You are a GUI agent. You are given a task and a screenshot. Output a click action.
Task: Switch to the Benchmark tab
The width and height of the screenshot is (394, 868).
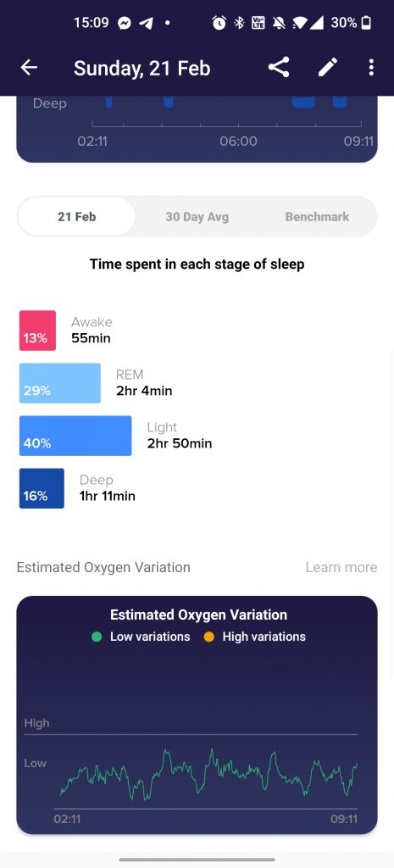pos(317,216)
